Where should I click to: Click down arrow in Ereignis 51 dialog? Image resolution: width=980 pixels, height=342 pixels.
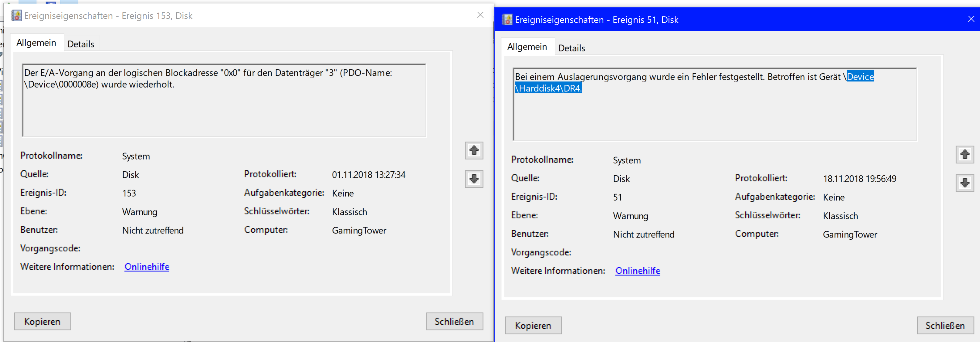pos(964,183)
